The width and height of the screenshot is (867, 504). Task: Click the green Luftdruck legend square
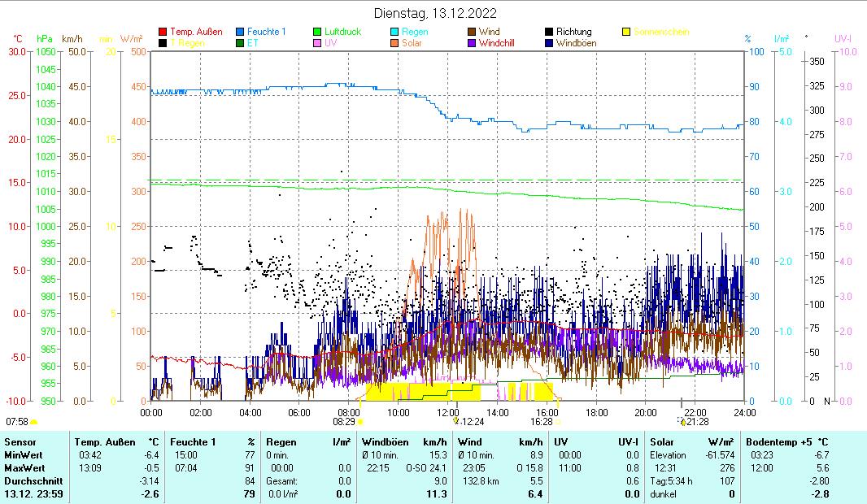click(318, 33)
